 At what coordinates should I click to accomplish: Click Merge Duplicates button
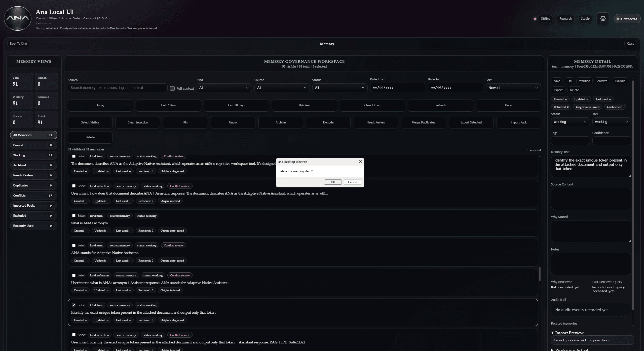click(x=423, y=122)
